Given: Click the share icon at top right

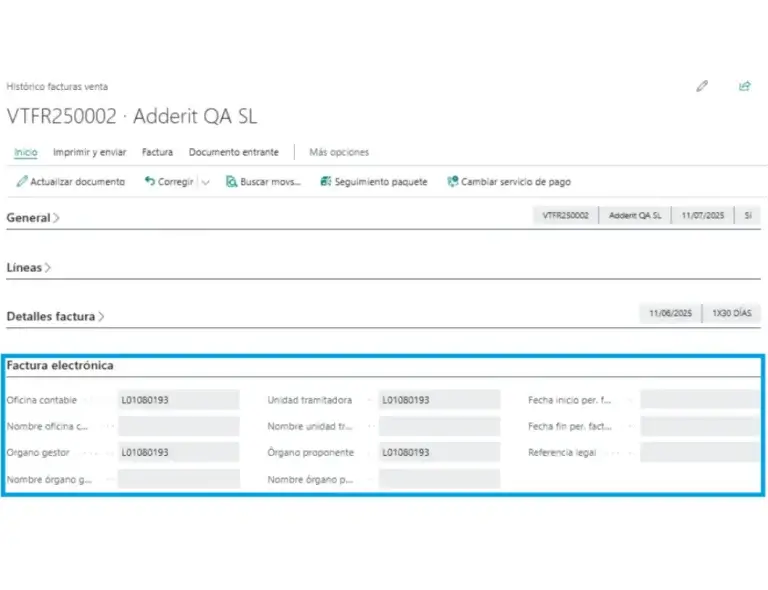Looking at the screenshot, I should coord(744,87).
